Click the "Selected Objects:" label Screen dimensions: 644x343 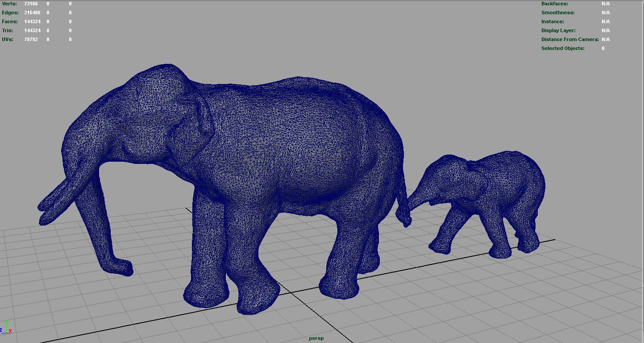(x=563, y=48)
